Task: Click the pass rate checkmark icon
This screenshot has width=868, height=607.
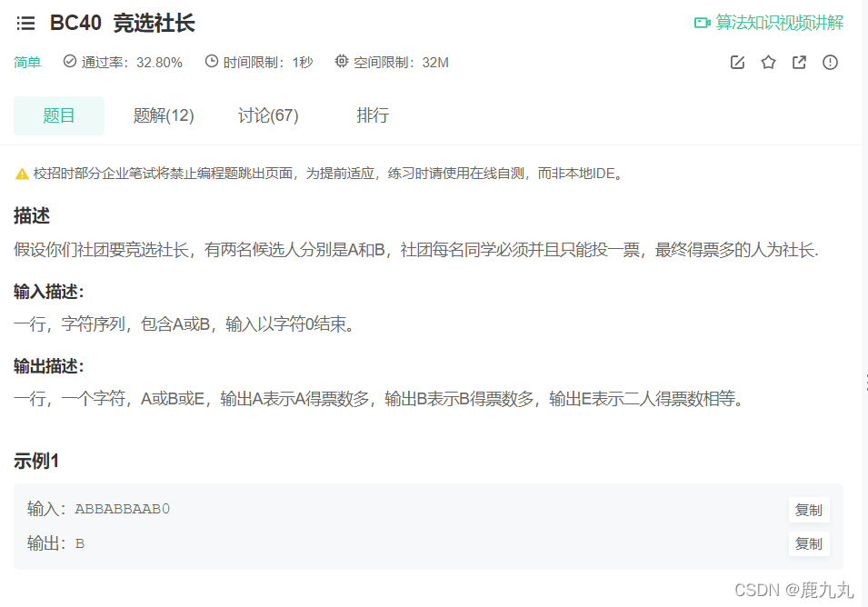Action: [x=70, y=61]
